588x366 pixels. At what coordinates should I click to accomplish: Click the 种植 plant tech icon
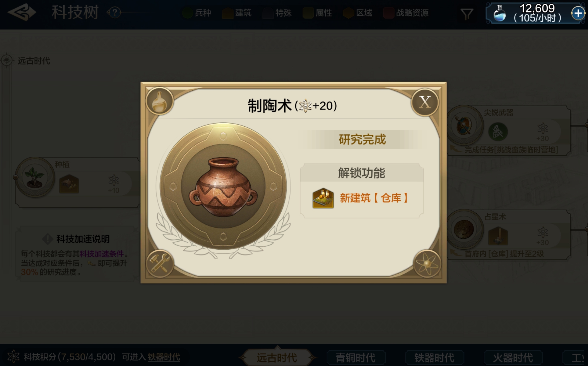coord(35,177)
